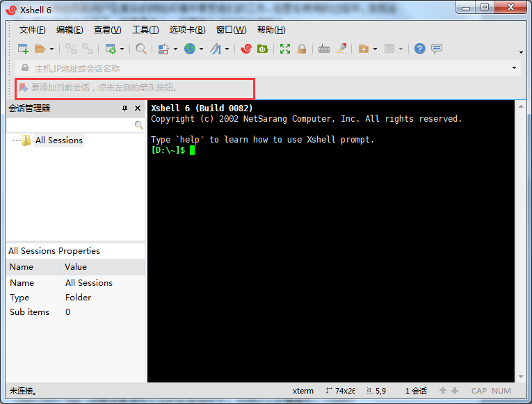Expand the New folder dropdown arrow
The image size is (532, 404).
pyautogui.click(x=375, y=49)
